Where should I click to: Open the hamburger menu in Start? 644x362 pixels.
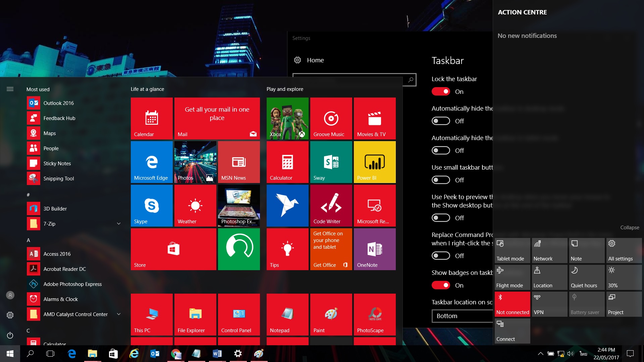pos(10,89)
